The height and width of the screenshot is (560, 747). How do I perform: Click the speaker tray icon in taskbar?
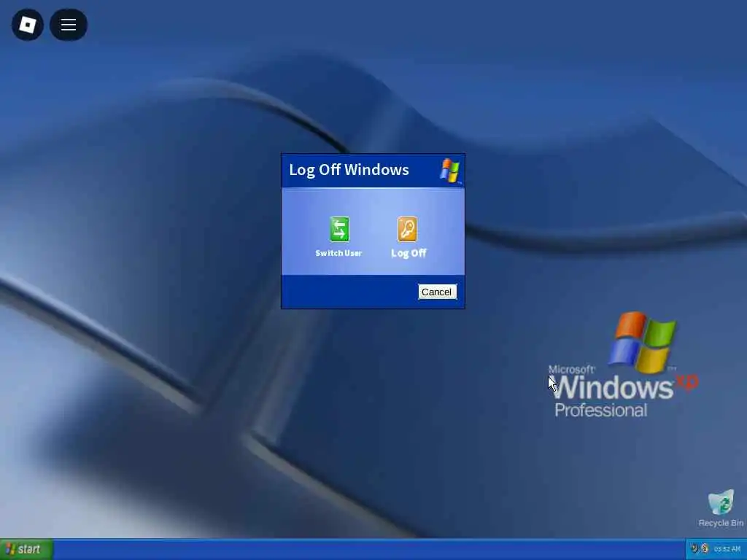click(x=694, y=549)
